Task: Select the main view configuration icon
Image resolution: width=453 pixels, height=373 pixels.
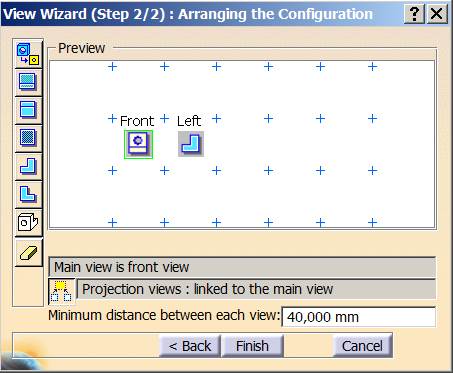Action: point(28,54)
